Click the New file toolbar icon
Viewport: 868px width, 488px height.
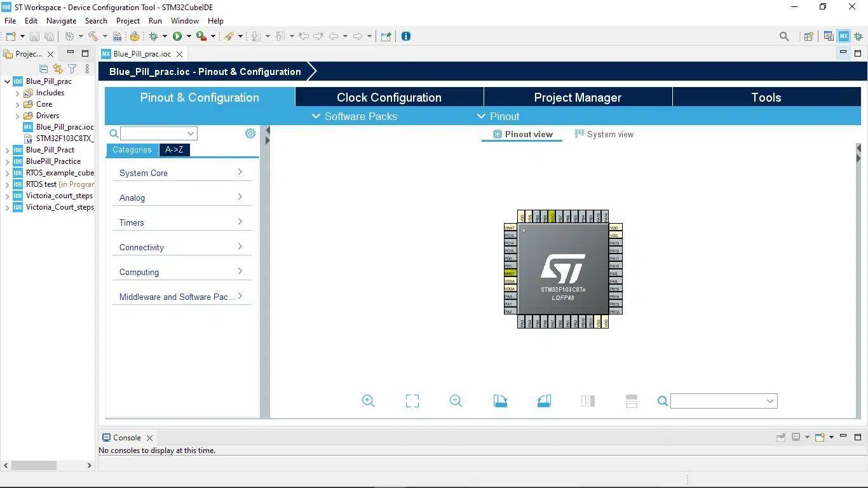(x=11, y=37)
